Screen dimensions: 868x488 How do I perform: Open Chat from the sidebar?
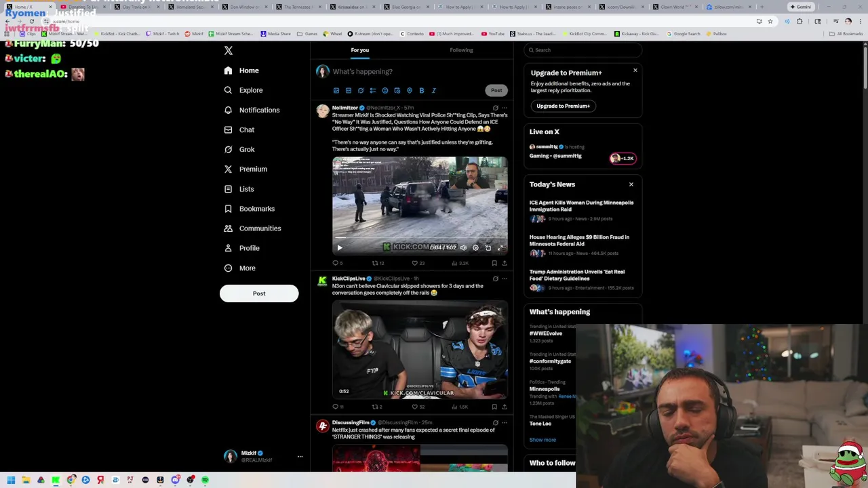tap(239, 129)
